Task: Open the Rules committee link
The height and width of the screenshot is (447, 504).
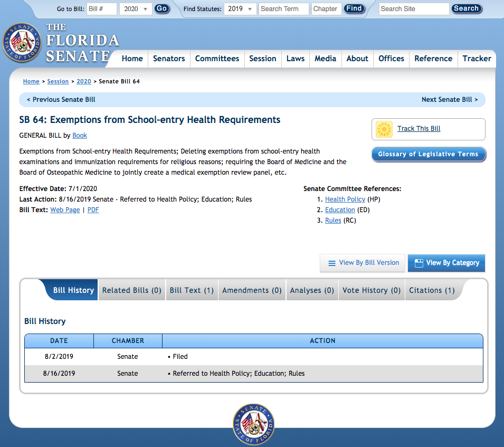Action: coord(333,221)
